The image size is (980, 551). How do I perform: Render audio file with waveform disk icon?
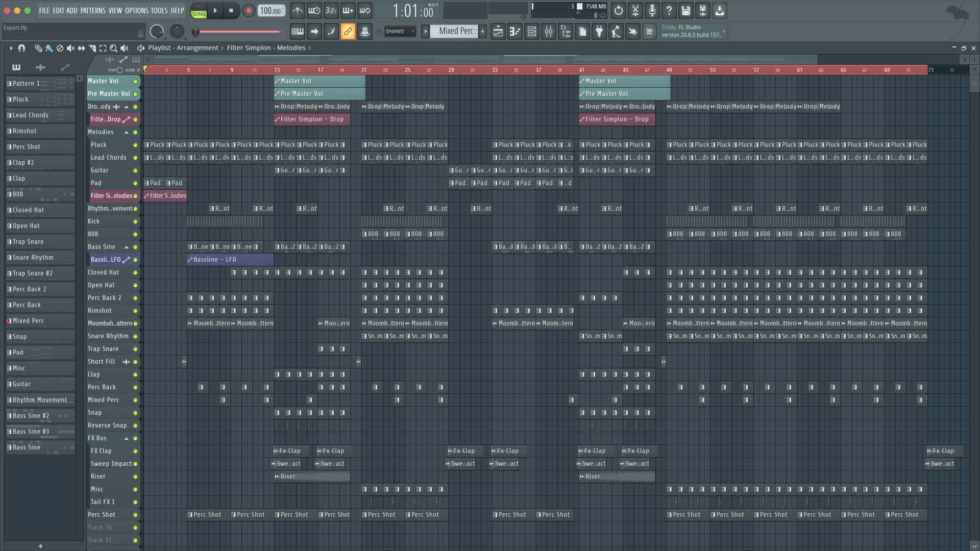tap(702, 10)
